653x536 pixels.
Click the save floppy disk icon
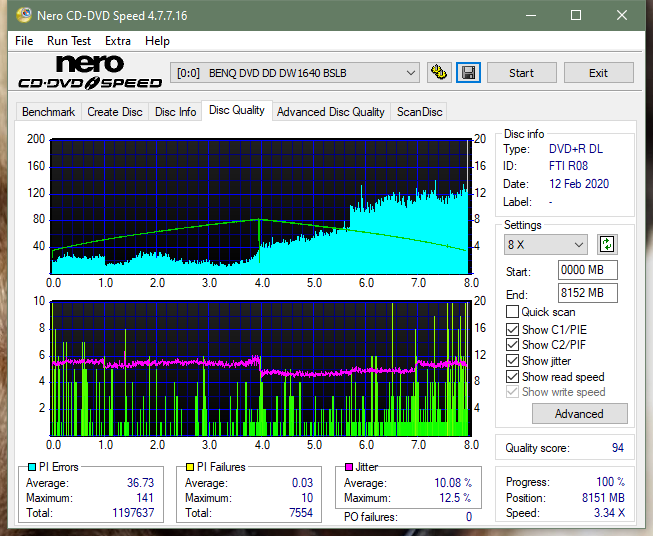pyautogui.click(x=468, y=73)
